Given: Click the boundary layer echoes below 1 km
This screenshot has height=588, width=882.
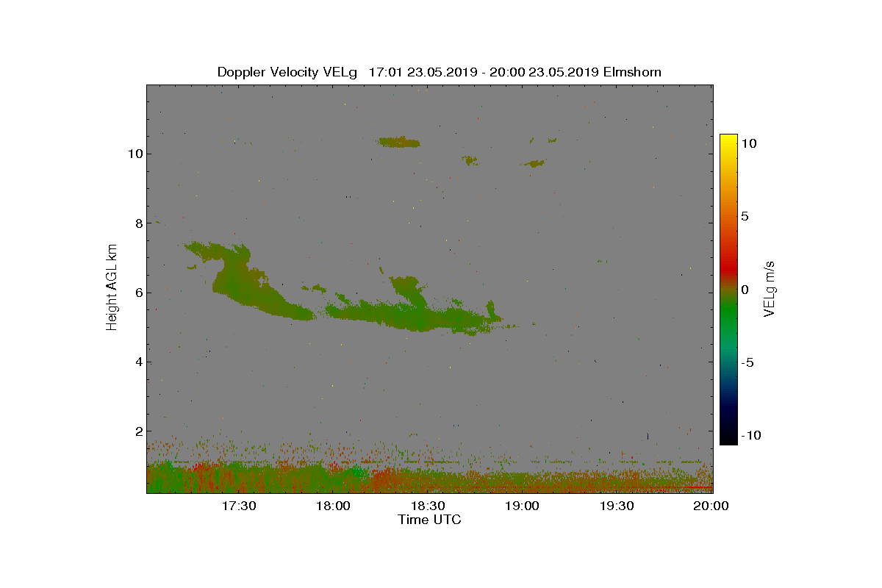Looking at the screenshot, I should [430, 478].
